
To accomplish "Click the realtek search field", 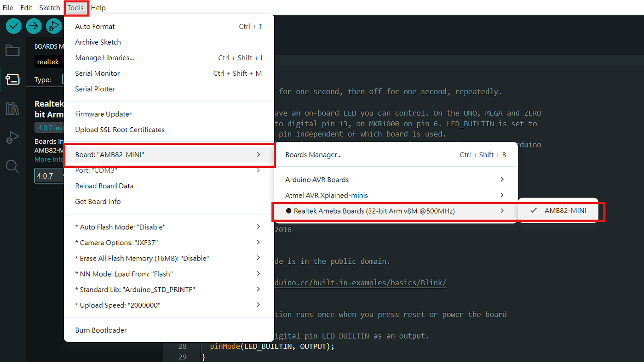I will click(x=49, y=62).
